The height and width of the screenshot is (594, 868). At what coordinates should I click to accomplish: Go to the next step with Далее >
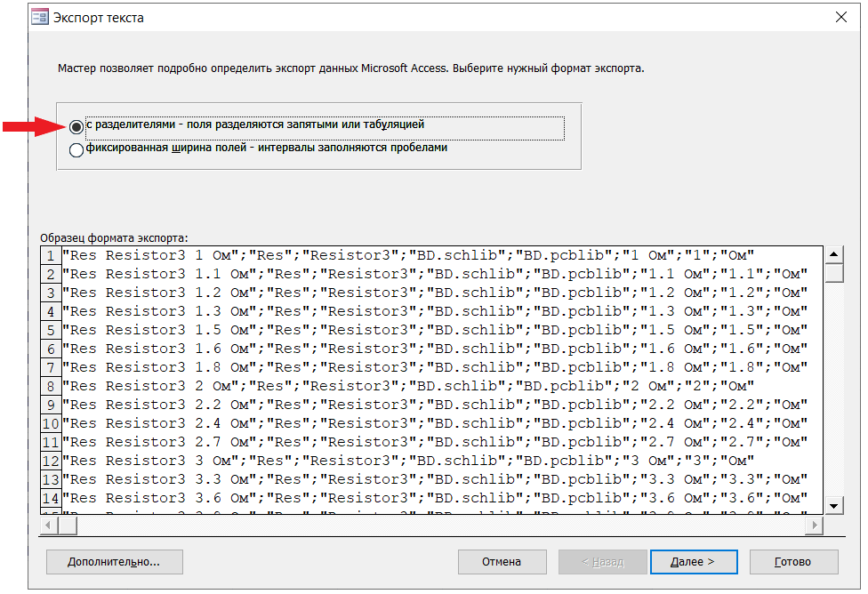(x=694, y=562)
